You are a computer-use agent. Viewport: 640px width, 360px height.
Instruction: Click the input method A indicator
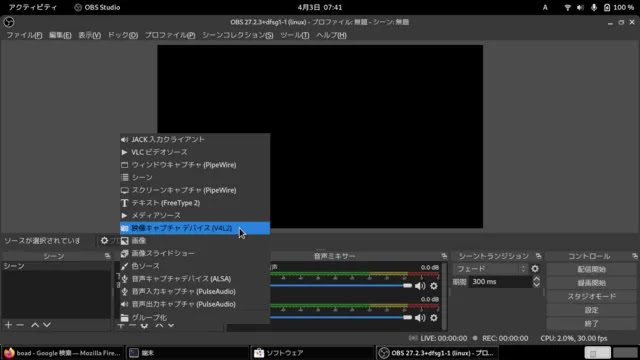[x=545, y=7]
